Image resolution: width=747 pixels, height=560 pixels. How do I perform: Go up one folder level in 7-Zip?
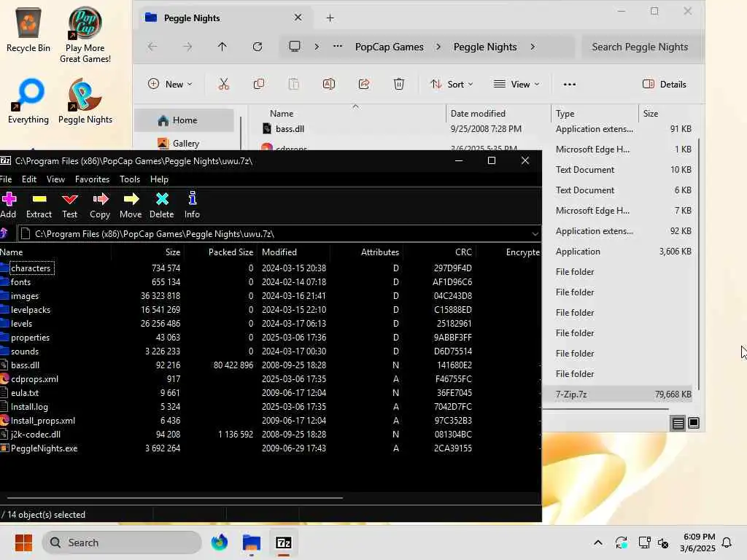click(4, 233)
